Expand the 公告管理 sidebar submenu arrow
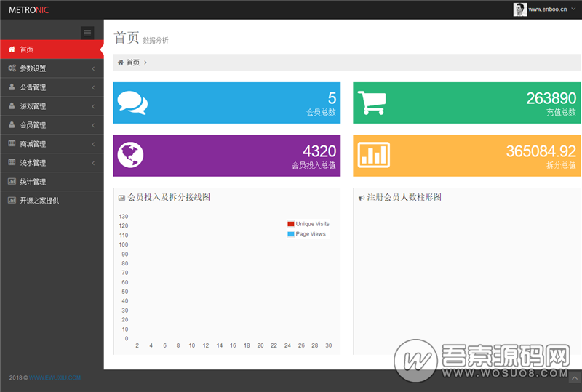This screenshot has width=582, height=392. (x=93, y=87)
